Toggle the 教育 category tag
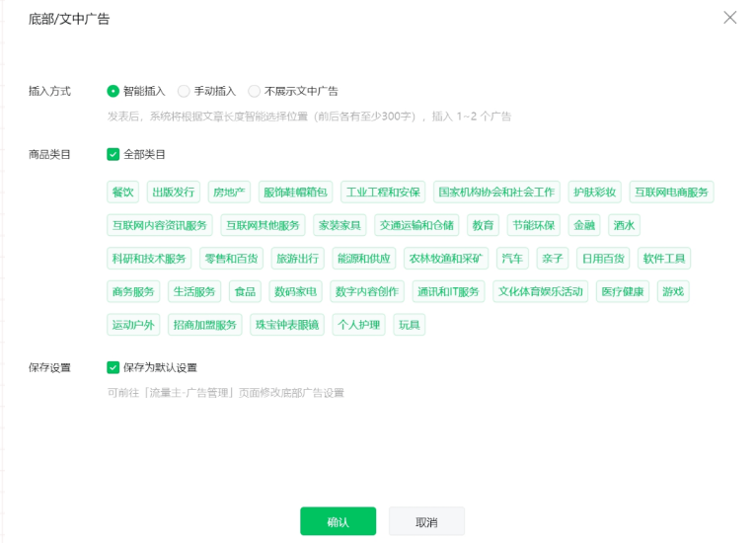Viewport: 756px width, 543px height. (x=483, y=225)
